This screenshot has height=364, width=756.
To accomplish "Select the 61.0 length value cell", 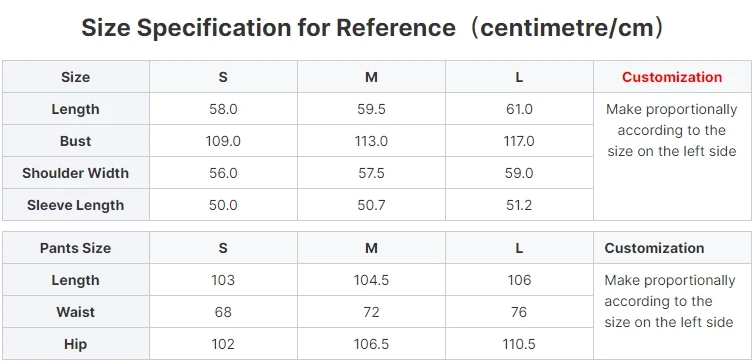I will (x=519, y=109).
